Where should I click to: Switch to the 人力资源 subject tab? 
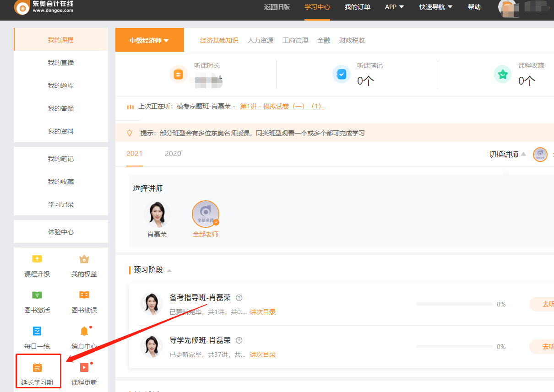(260, 40)
